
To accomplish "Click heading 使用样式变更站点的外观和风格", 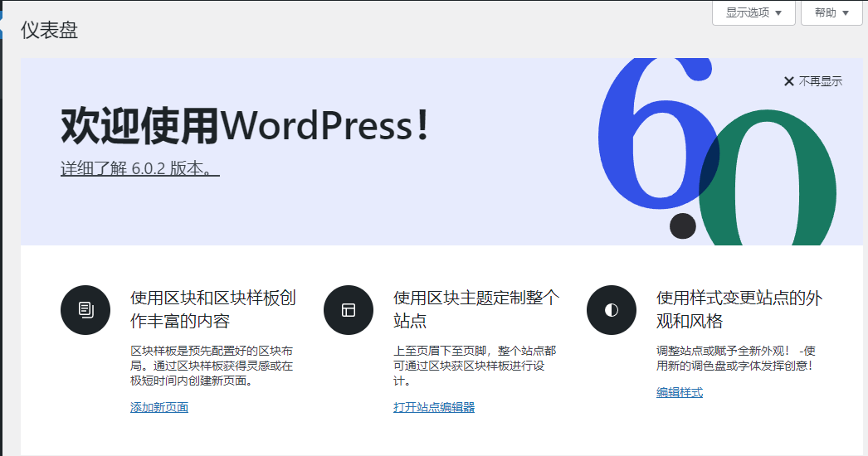I will 739,309.
